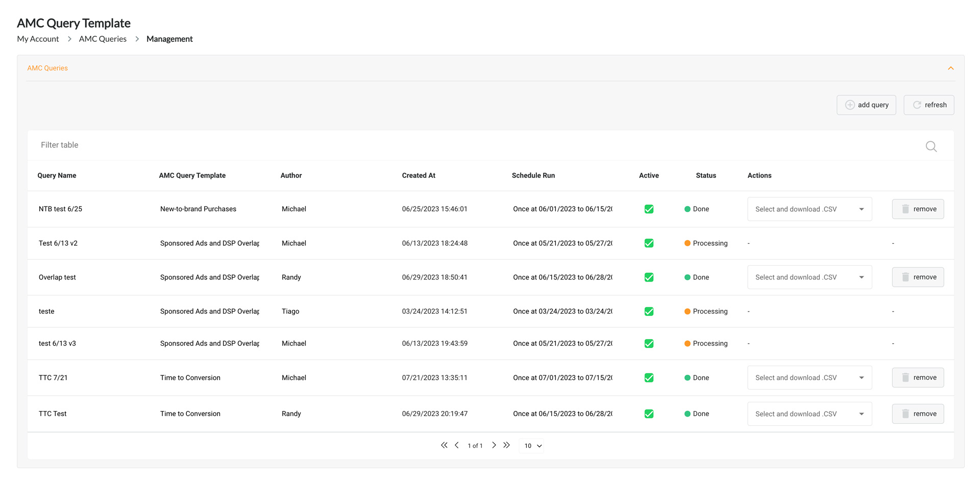Click 'New-to-brand Purchases' template cell
The height and width of the screenshot is (487, 980).
198,209
